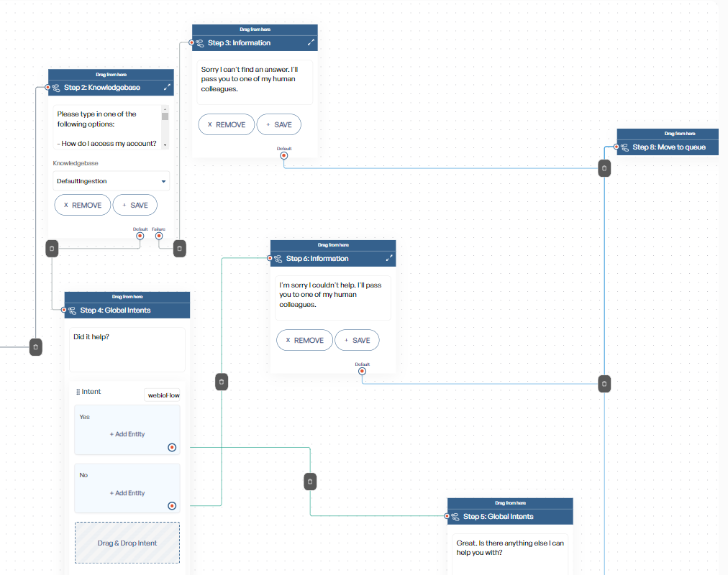Click the Step 8: Move to queue node icon
This screenshot has width=728, height=575.
click(x=625, y=147)
